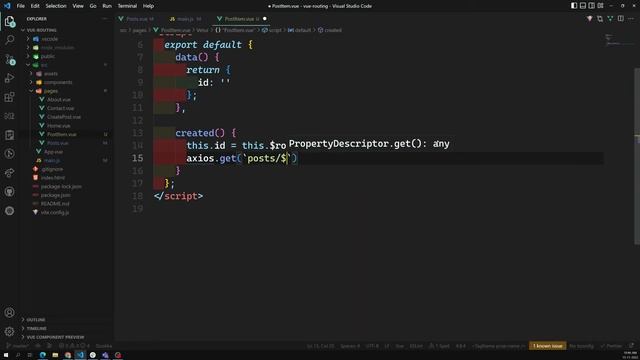Switch to the Posts.vue editor tab

(x=137, y=19)
